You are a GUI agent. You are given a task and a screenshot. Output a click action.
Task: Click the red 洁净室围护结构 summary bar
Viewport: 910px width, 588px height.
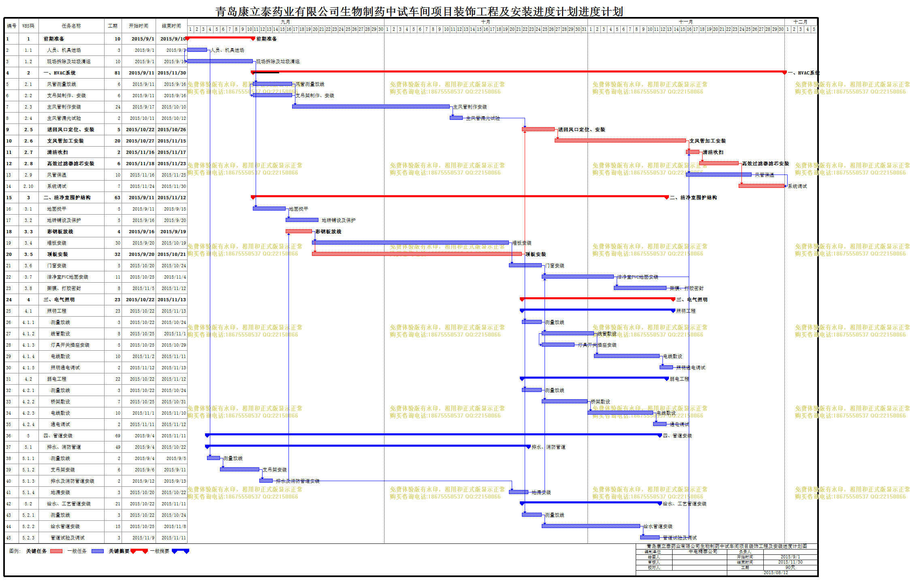[460, 197]
